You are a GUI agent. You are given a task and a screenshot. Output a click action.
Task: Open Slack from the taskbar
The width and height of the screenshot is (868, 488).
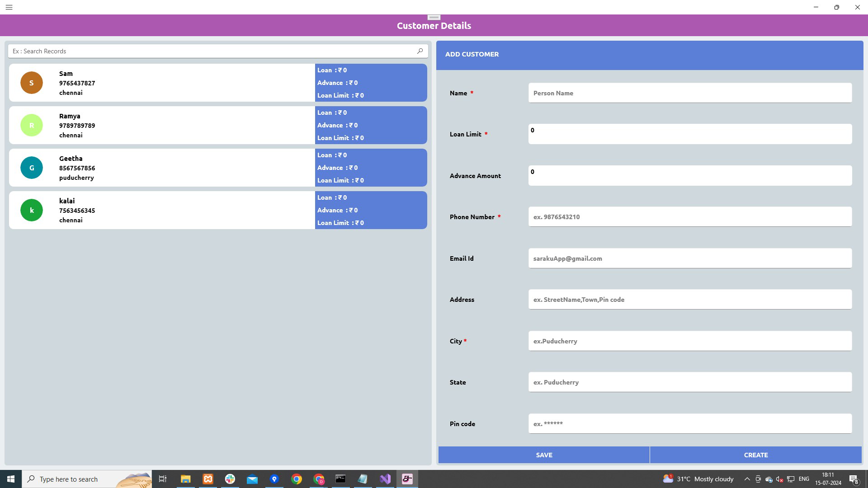(x=230, y=479)
